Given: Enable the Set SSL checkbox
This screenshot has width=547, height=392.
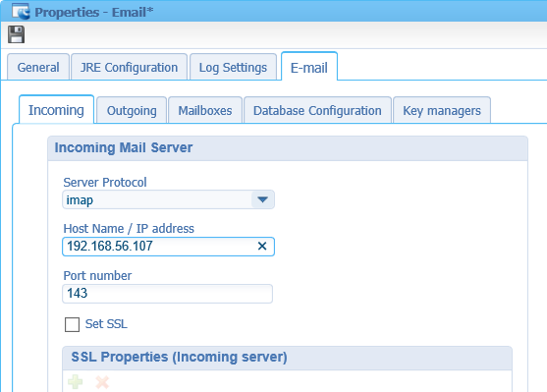Looking at the screenshot, I should [x=72, y=324].
